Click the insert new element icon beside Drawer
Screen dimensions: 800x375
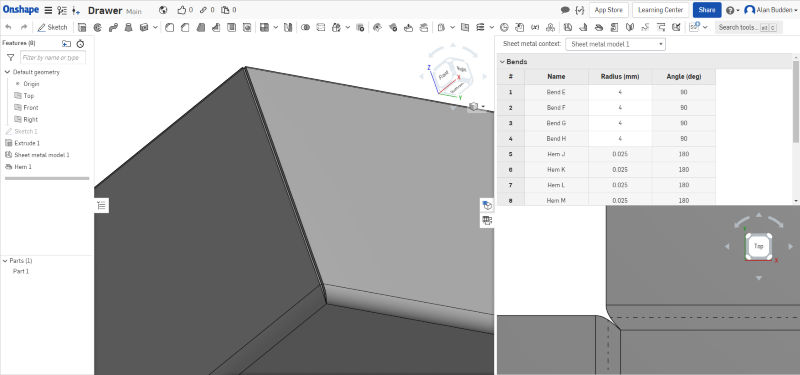tap(76, 10)
